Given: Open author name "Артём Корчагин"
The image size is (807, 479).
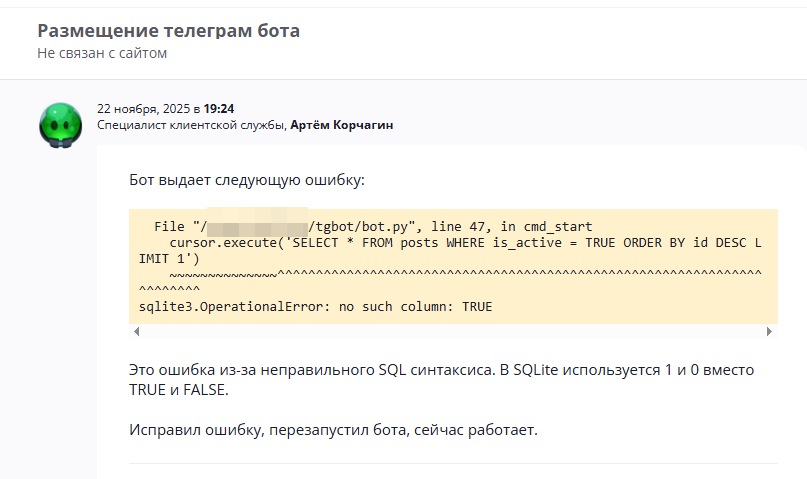Looking at the screenshot, I should pos(342,125).
